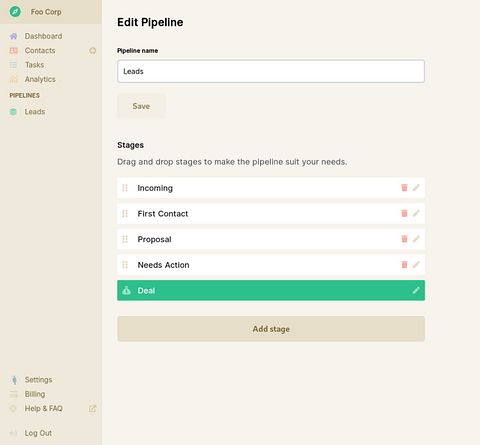Edit the Deal stage pencil icon
The width and height of the screenshot is (480, 445).
coord(416,290)
